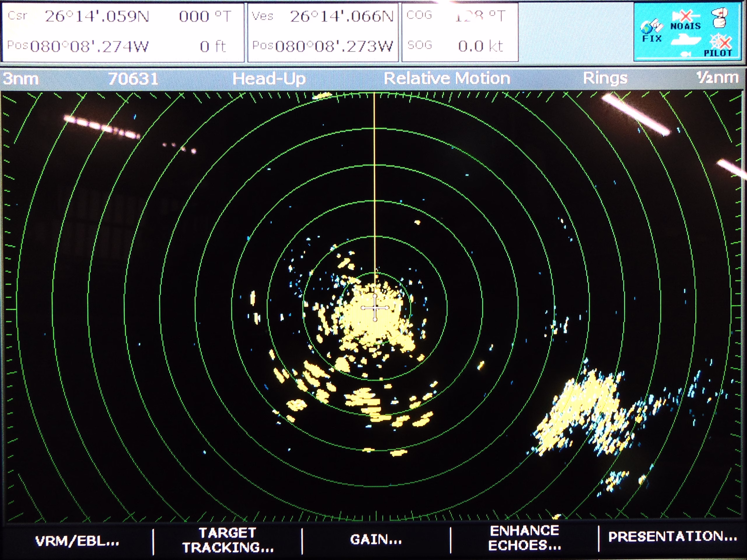Tap the hand-holding-flag man overboard icon
Screen dimensions: 747x560
click(x=719, y=17)
